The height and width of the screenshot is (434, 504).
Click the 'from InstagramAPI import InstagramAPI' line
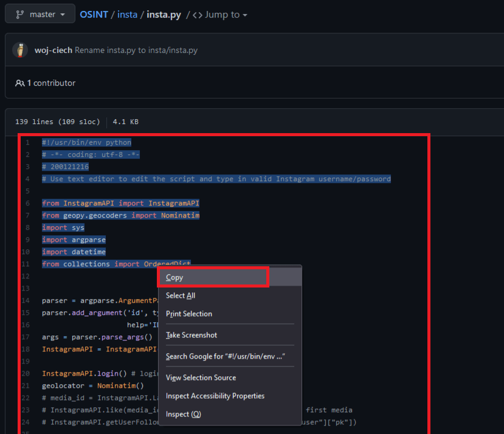(120, 203)
